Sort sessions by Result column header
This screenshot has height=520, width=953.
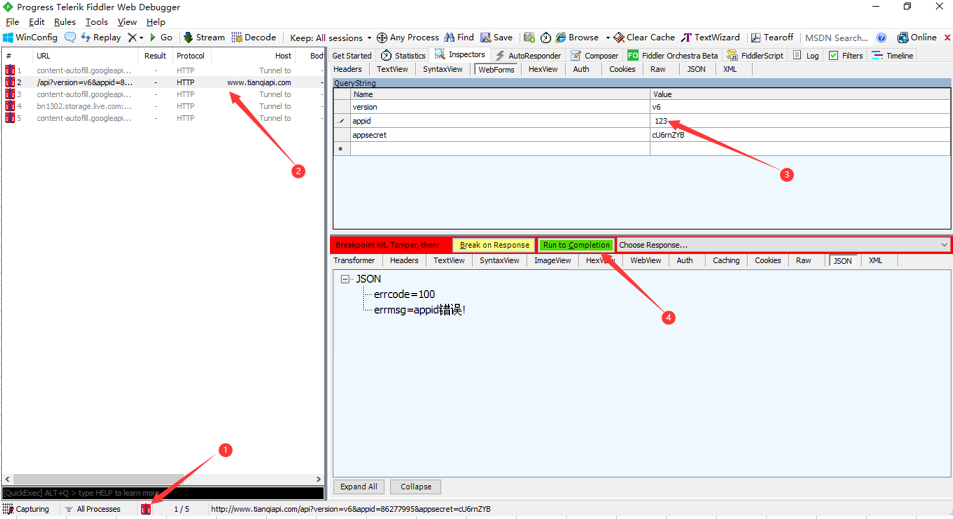tap(155, 56)
